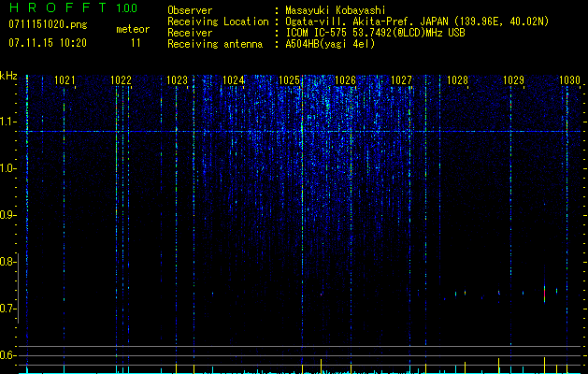Click the 0.6 kHz axis label
The image size is (588, 374).
point(7,355)
